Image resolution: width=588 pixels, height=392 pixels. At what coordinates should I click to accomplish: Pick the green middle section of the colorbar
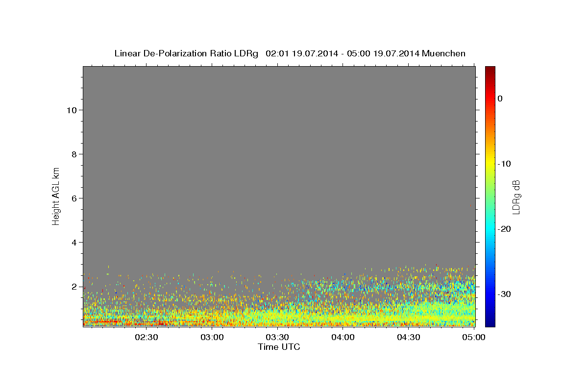coord(490,196)
